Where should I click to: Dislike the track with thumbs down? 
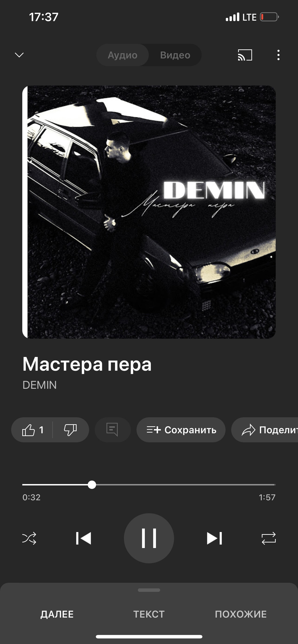(x=71, y=430)
